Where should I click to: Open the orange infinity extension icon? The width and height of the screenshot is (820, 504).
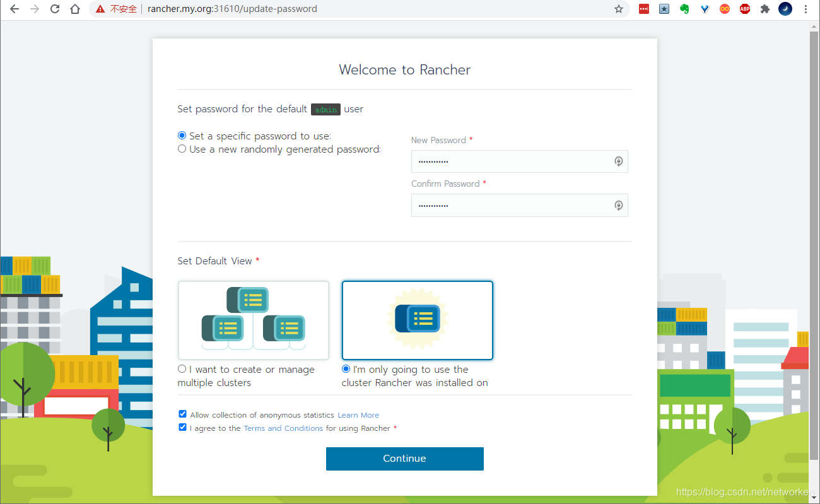[725, 9]
